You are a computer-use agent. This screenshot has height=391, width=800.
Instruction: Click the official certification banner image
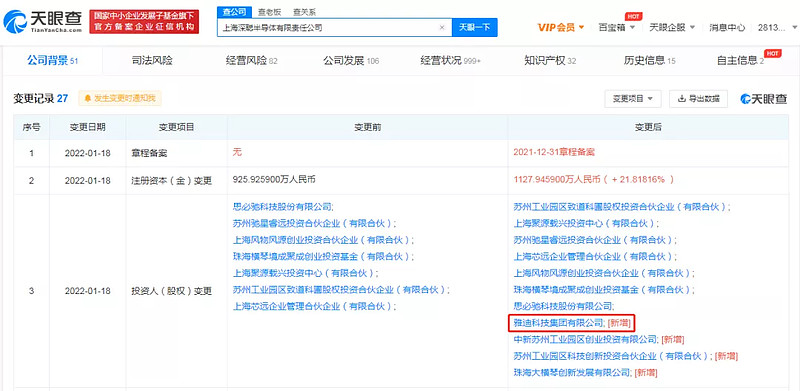[x=144, y=22]
